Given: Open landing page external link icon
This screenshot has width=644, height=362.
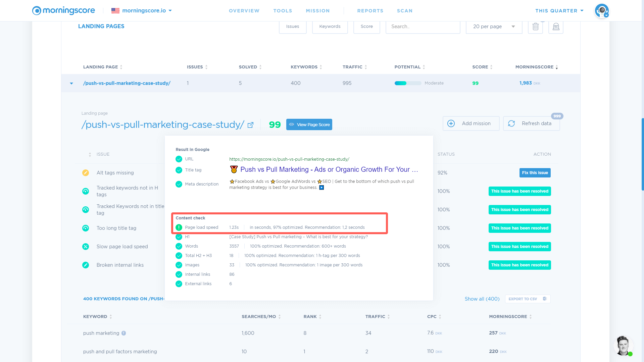Looking at the screenshot, I should coord(250,125).
